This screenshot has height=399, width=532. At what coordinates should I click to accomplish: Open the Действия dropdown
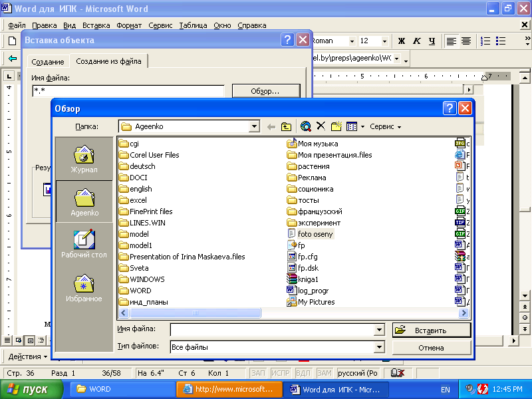(x=27, y=356)
